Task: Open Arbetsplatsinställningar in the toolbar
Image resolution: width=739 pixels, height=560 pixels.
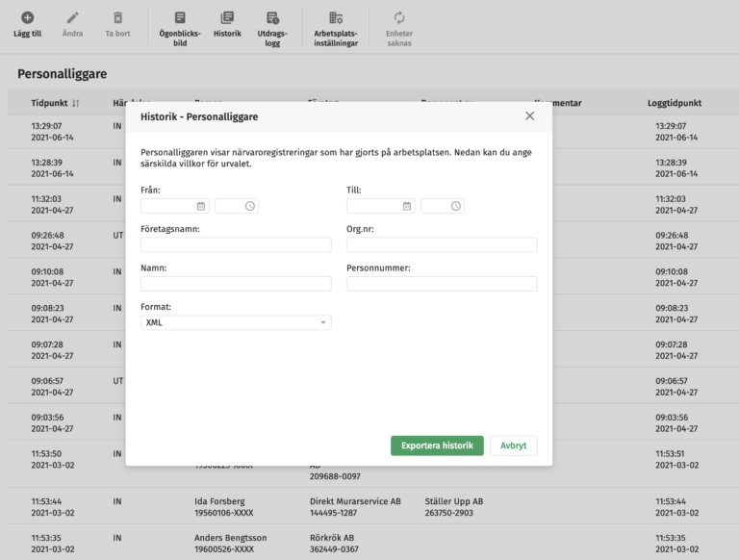Action: (336, 18)
